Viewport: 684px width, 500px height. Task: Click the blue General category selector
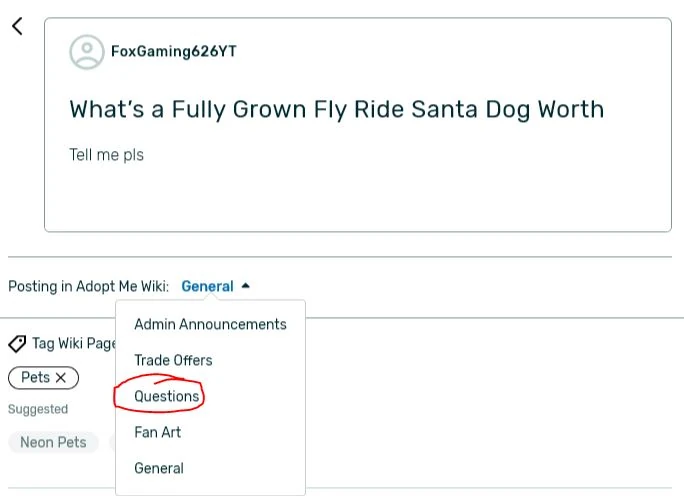click(207, 286)
